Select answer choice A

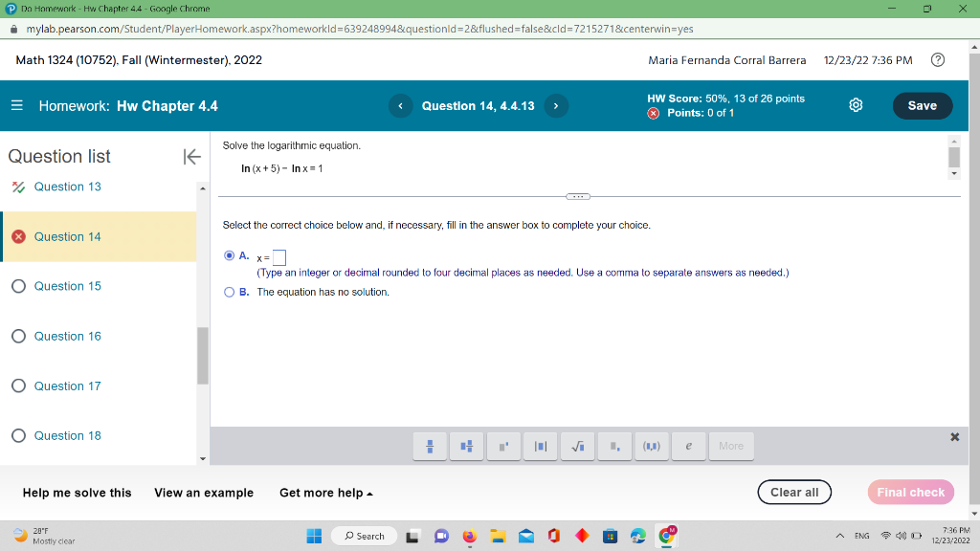tap(229, 254)
